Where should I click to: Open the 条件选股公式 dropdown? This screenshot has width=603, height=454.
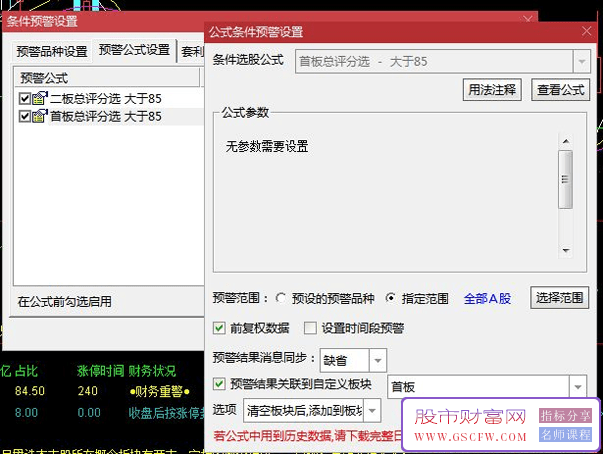tap(582, 62)
